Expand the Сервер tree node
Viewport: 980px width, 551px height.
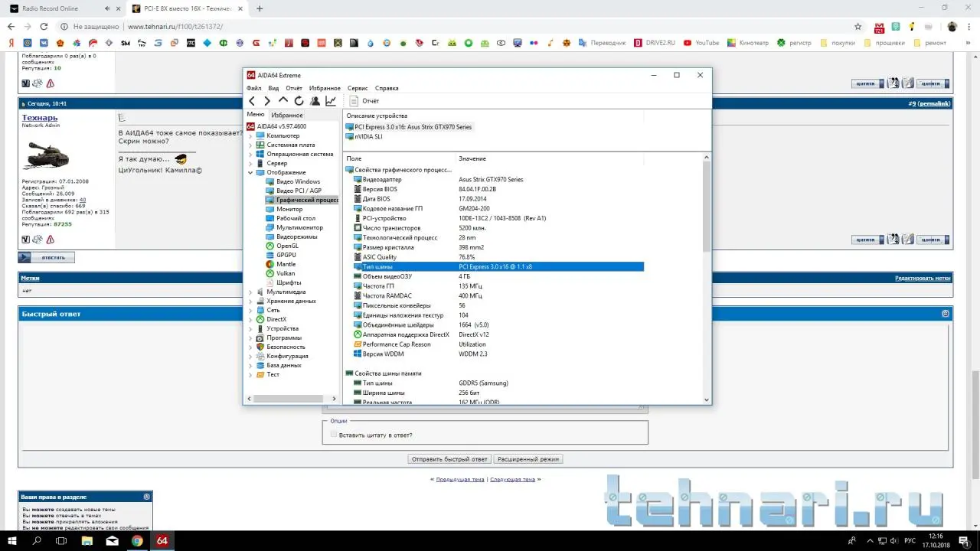point(250,163)
